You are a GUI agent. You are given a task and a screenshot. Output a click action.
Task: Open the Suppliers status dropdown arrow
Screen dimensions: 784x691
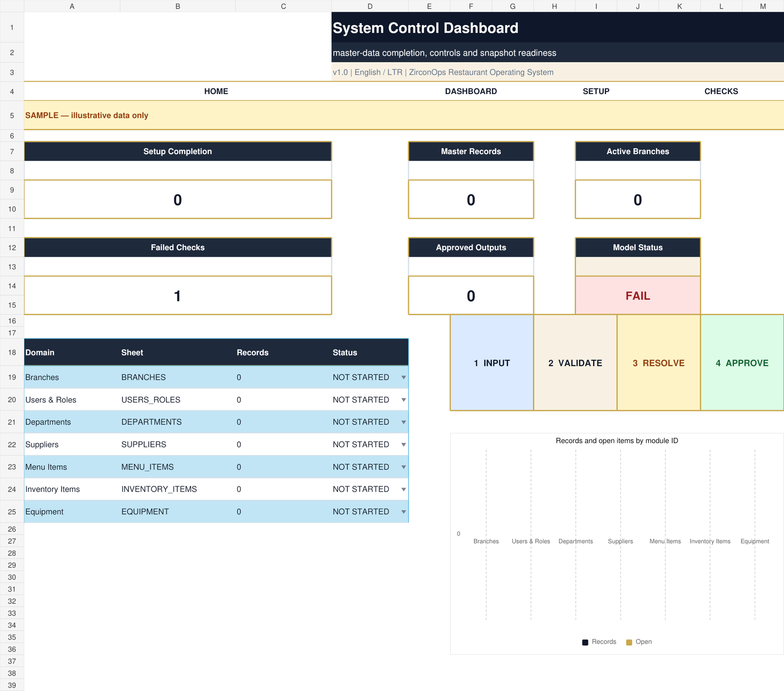(404, 445)
